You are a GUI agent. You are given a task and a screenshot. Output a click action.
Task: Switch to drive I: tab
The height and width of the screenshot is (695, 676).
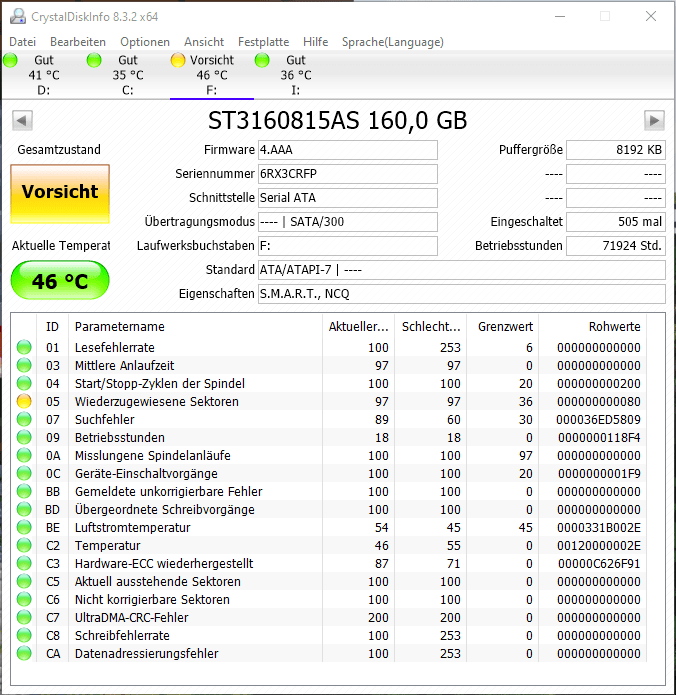296,75
